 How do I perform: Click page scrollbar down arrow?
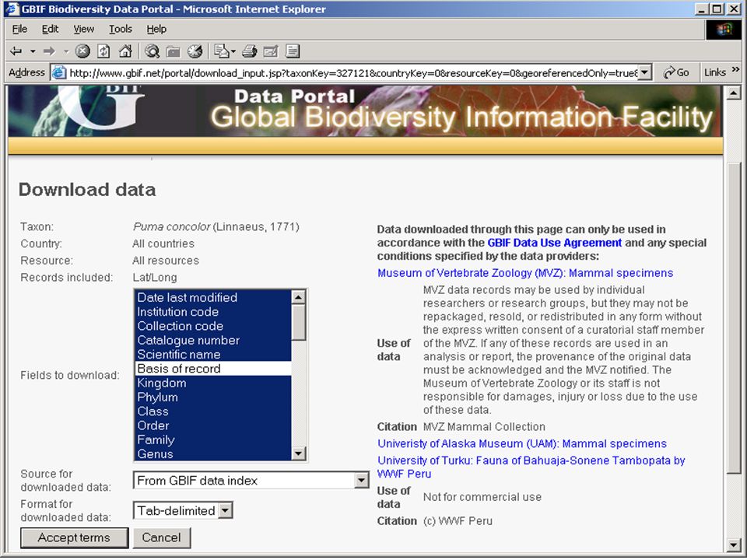[x=734, y=544]
